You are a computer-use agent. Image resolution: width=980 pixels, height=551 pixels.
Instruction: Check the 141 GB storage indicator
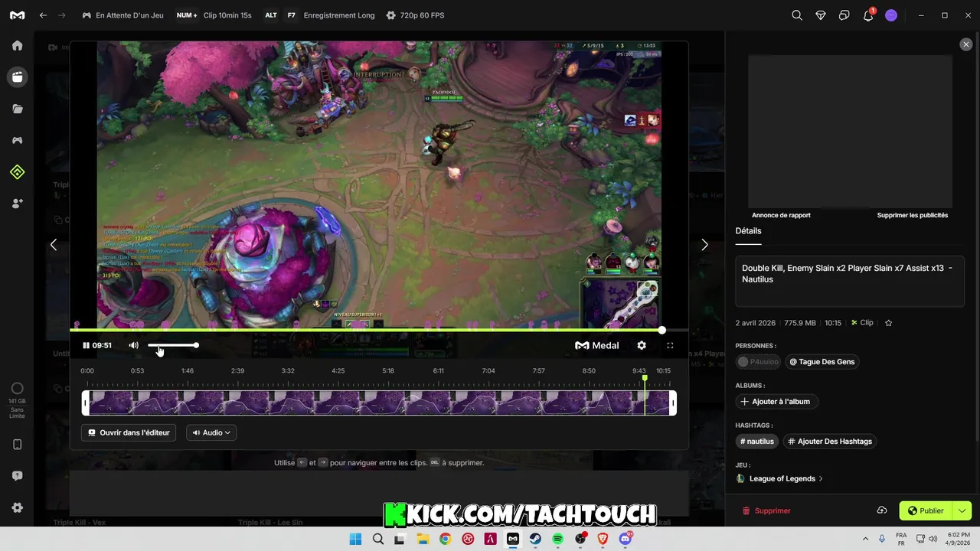tap(17, 399)
